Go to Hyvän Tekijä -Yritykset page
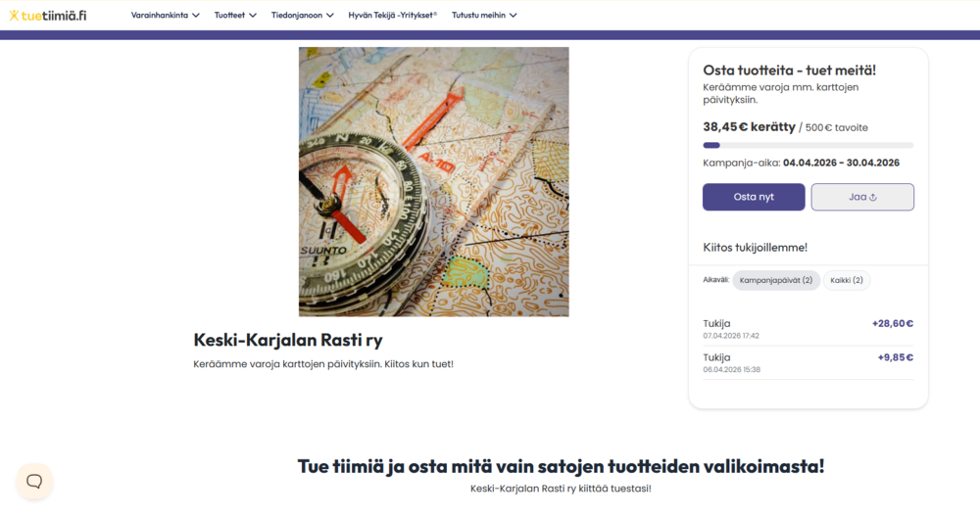The height and width of the screenshot is (515, 980). pyautogui.click(x=393, y=15)
